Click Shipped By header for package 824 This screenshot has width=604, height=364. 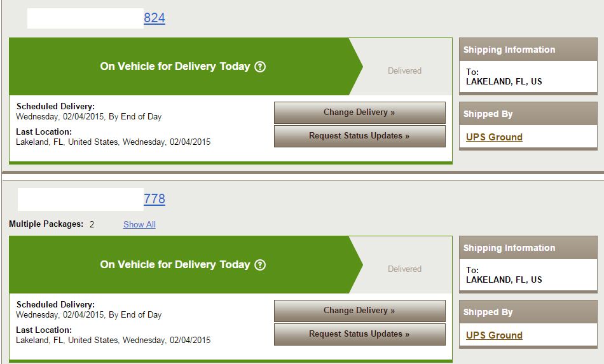528,114
